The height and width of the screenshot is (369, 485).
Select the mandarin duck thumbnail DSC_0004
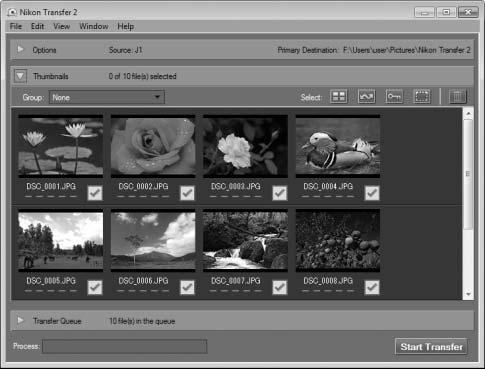pos(338,146)
